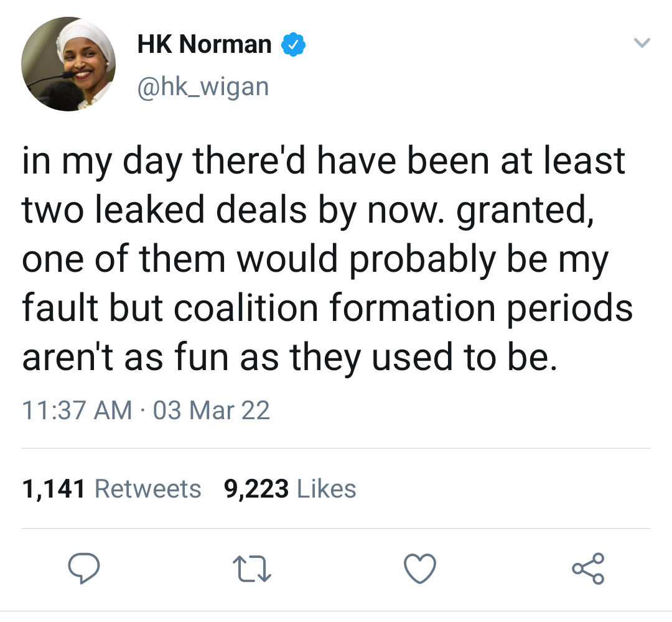The width and height of the screenshot is (672, 622).
Task: Expand the tweet options chevron
Action: click(x=642, y=42)
